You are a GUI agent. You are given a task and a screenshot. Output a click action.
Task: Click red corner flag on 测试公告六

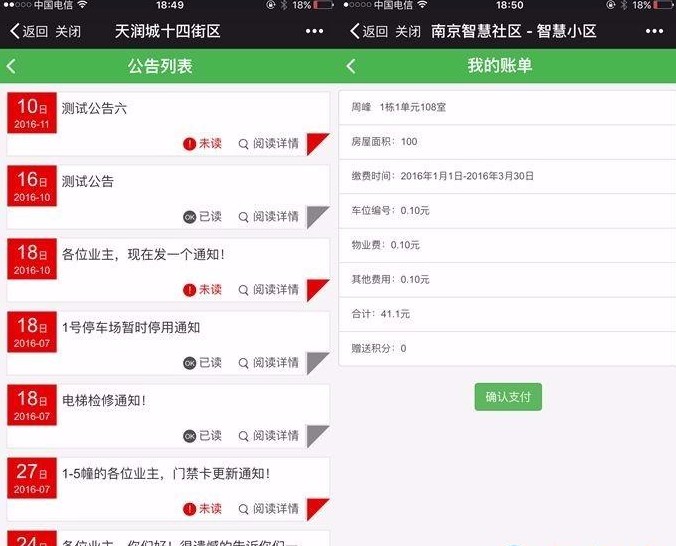[320, 143]
